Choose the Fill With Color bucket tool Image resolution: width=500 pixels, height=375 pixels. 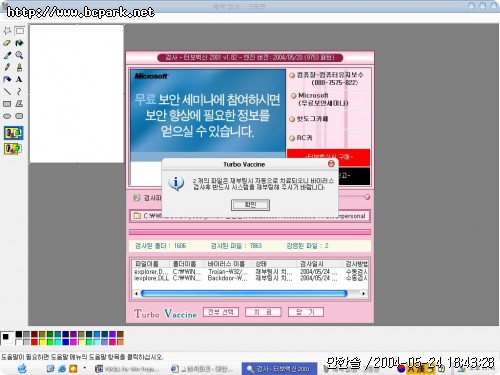(x=20, y=43)
